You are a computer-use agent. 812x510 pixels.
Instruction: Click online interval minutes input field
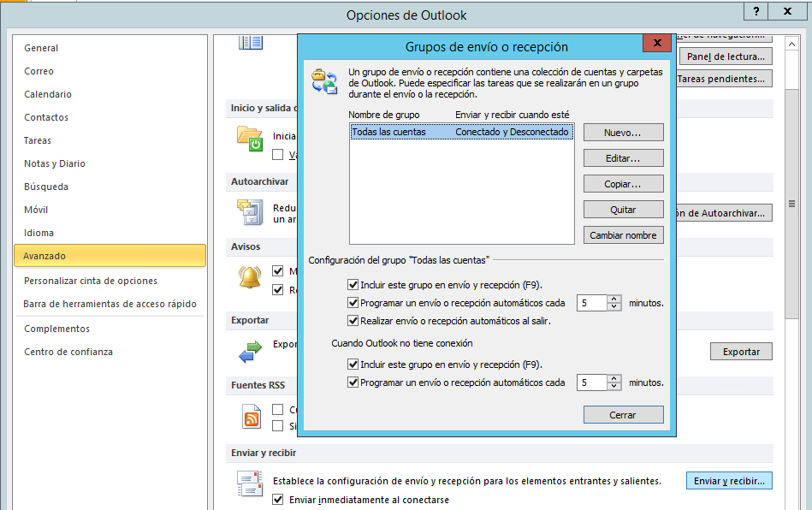click(592, 303)
